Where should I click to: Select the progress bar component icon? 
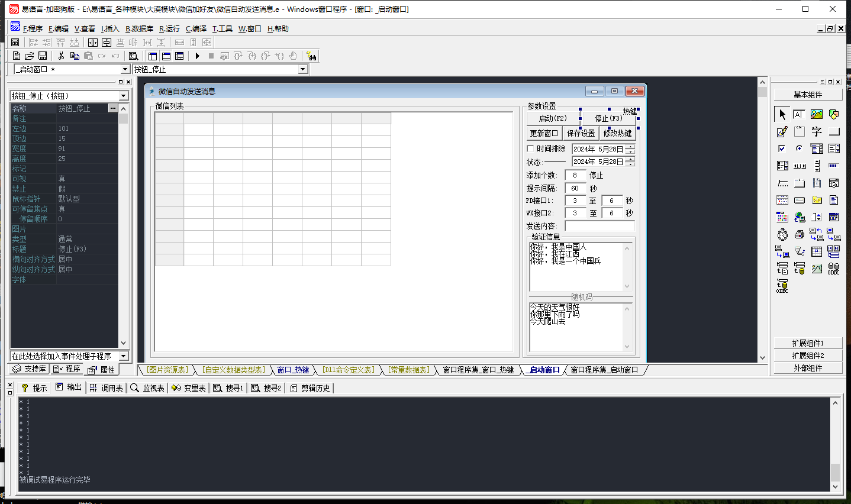coord(834,166)
